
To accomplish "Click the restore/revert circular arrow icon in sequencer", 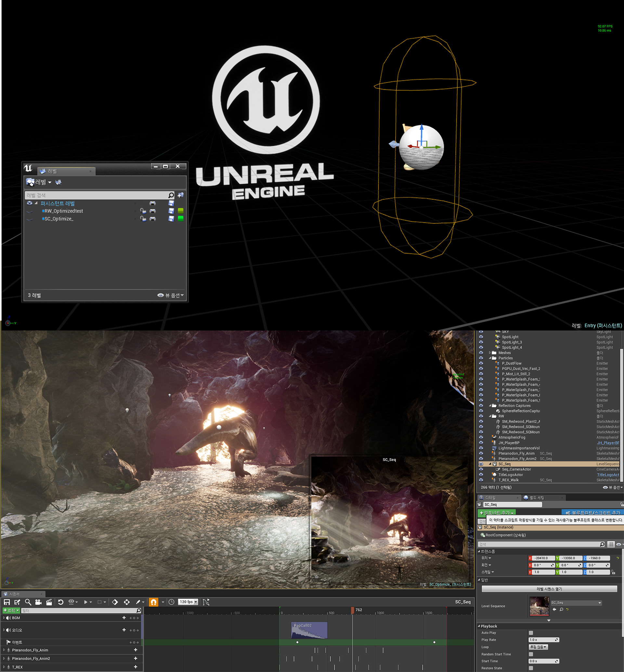I will [61, 602].
